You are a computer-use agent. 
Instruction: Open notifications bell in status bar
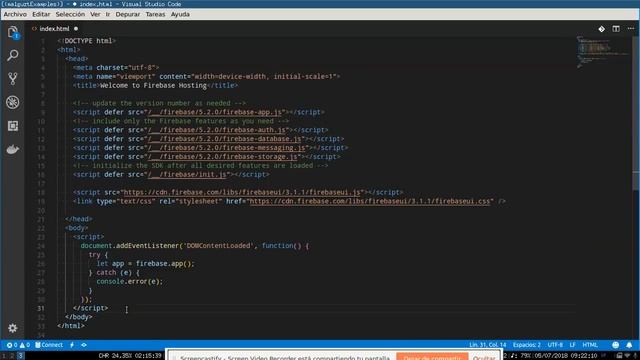click(x=629, y=345)
